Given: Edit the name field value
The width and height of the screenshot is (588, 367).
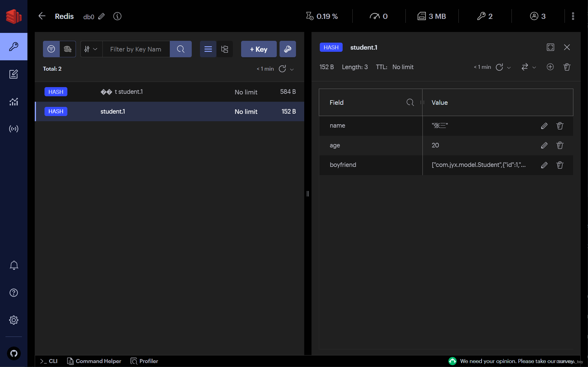Looking at the screenshot, I should click(544, 126).
